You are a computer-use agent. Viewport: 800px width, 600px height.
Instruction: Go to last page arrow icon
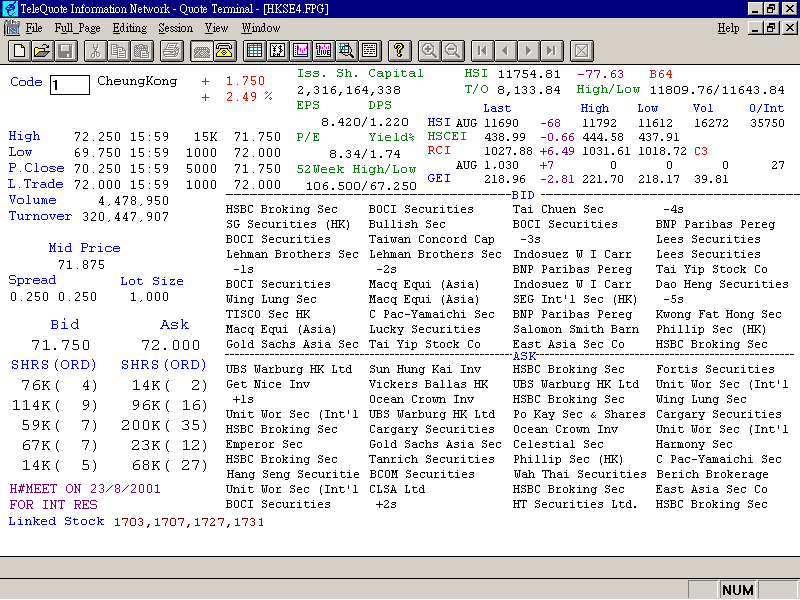pos(552,51)
